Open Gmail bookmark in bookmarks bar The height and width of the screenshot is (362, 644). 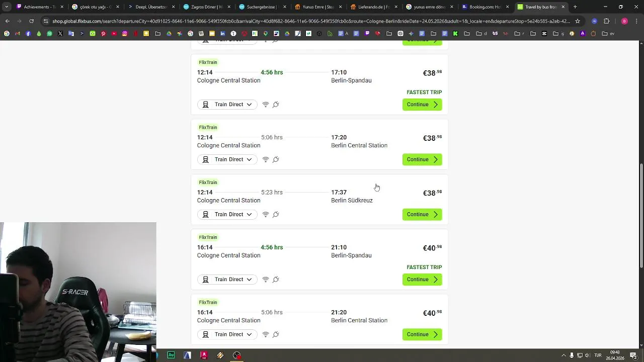tap(17, 34)
